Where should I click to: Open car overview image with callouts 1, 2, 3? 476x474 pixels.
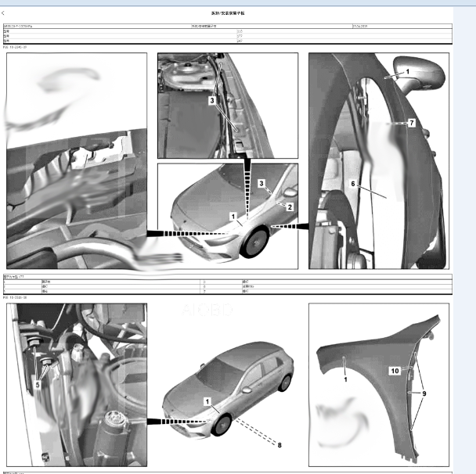click(x=228, y=216)
